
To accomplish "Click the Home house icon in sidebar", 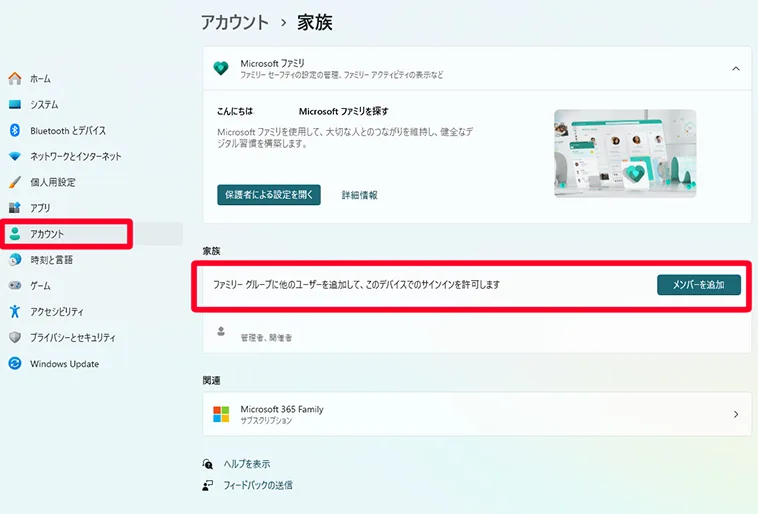I will coord(15,79).
